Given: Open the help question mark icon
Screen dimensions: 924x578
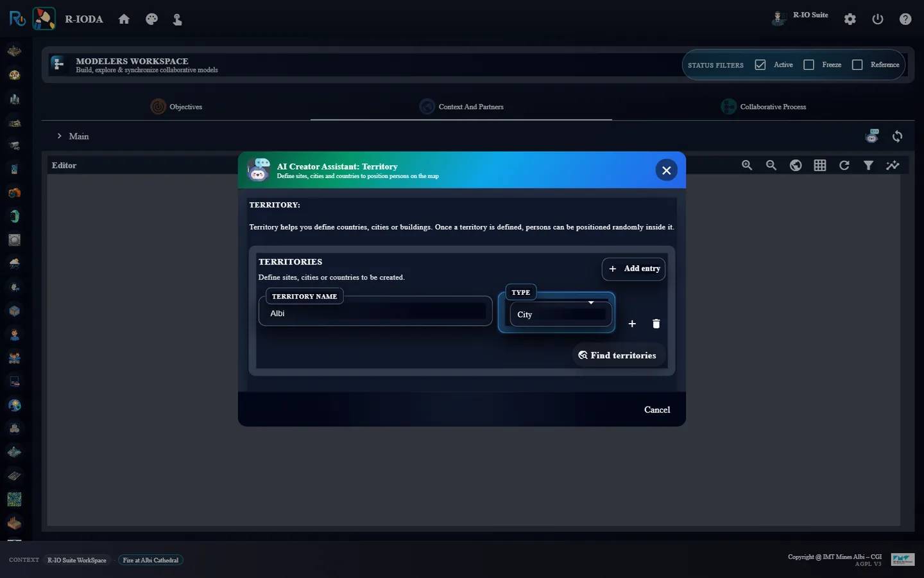Looking at the screenshot, I should 905,19.
